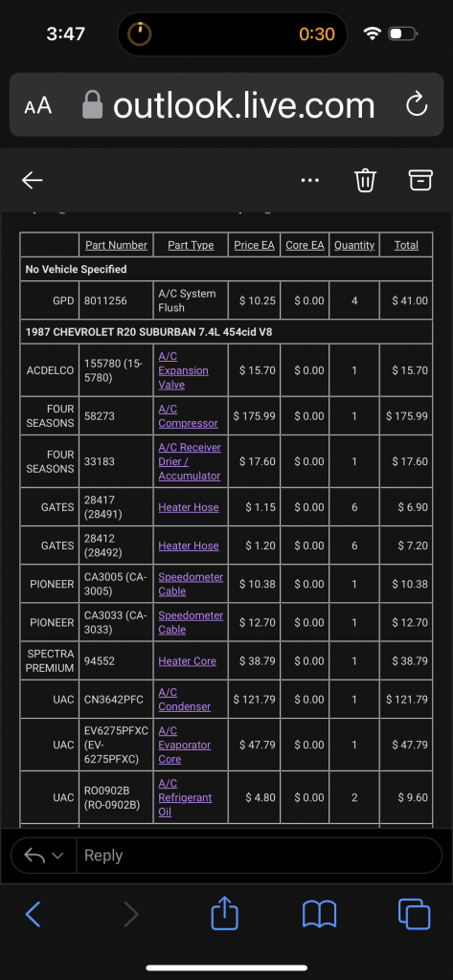This screenshot has height=980, width=453.
Task: Delete email with the trash icon
Action: pos(366,180)
